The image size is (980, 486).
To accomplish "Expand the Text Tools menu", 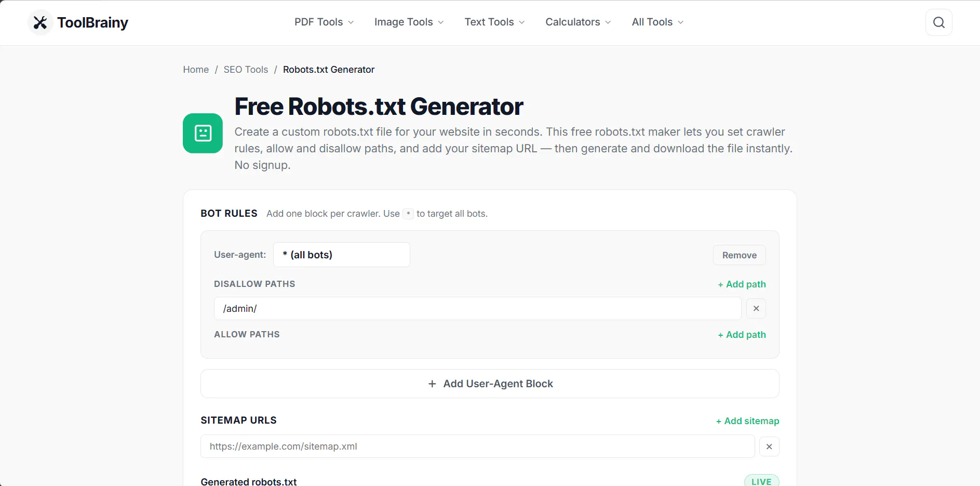I will click(x=494, y=22).
